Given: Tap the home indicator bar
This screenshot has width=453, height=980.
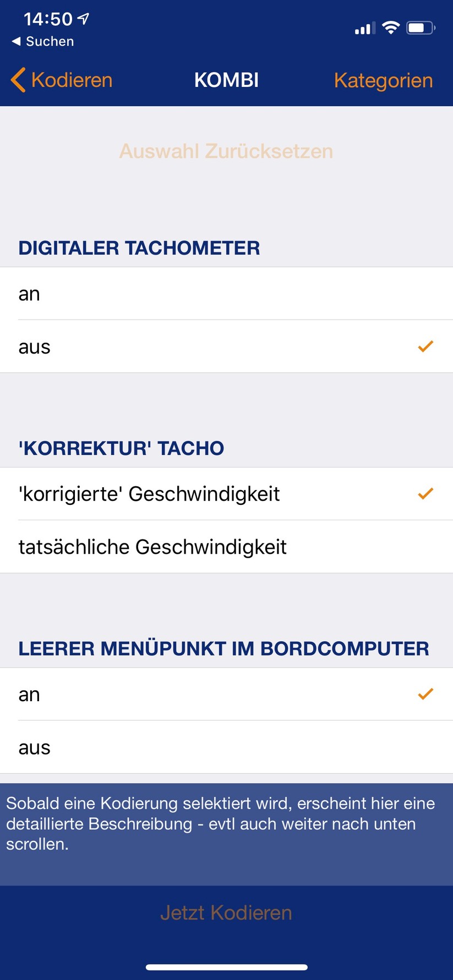Looking at the screenshot, I should pos(226,967).
